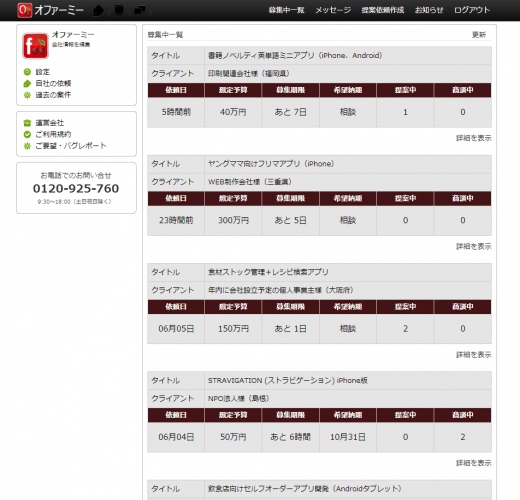Open ご利用規約 link in sidebar
Viewport: 520px width, 500px height.
point(53,134)
